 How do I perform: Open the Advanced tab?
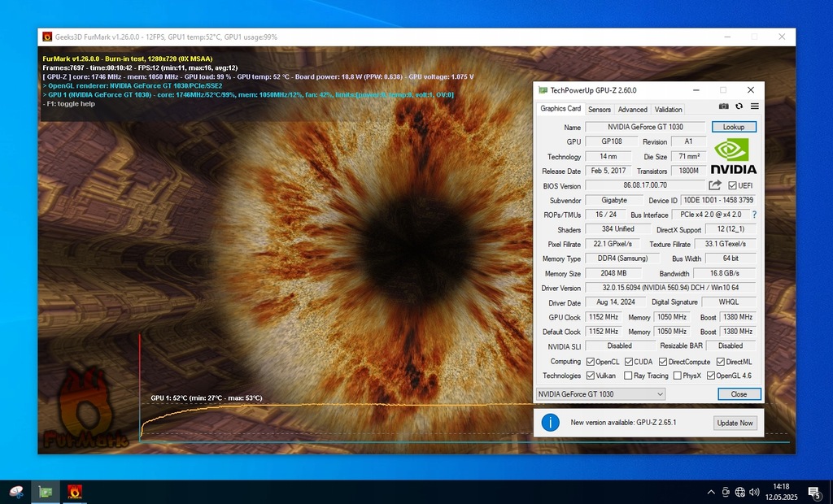point(632,110)
